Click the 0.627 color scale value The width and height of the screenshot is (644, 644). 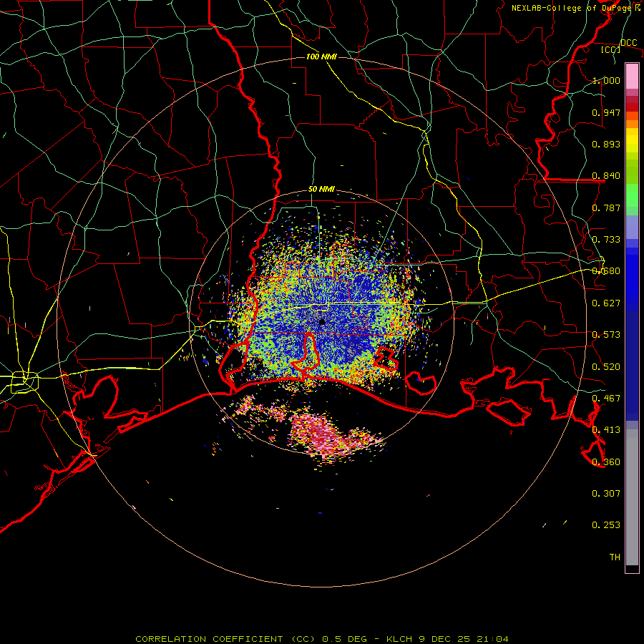tap(606, 303)
